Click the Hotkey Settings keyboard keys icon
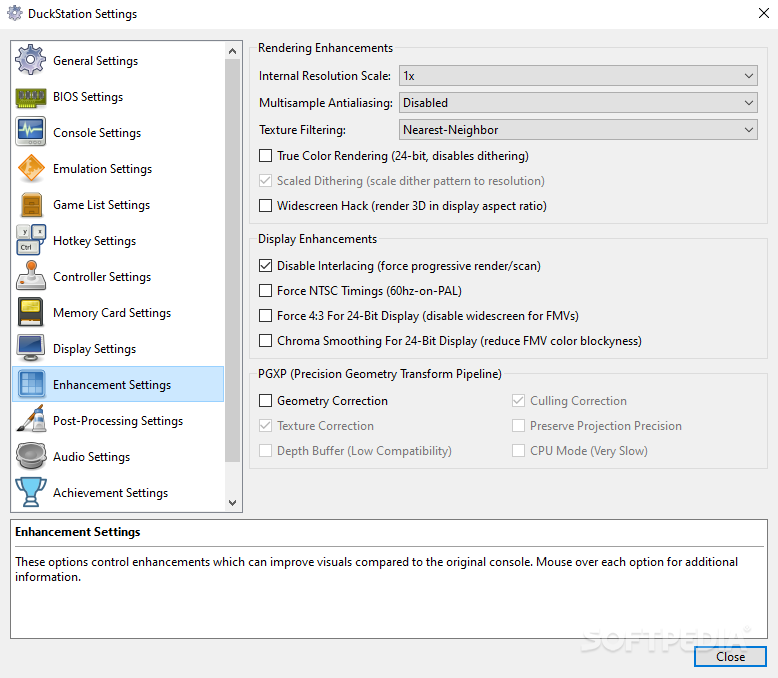778x678 pixels. click(31, 240)
